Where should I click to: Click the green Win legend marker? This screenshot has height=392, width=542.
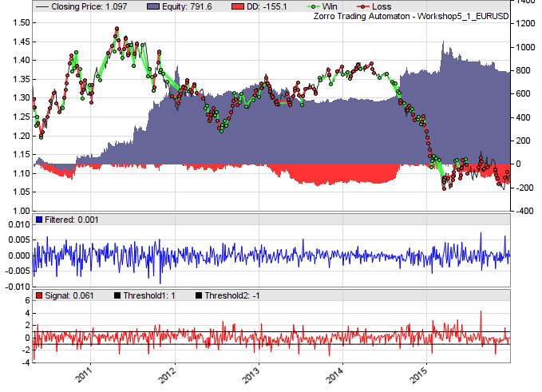314,6
